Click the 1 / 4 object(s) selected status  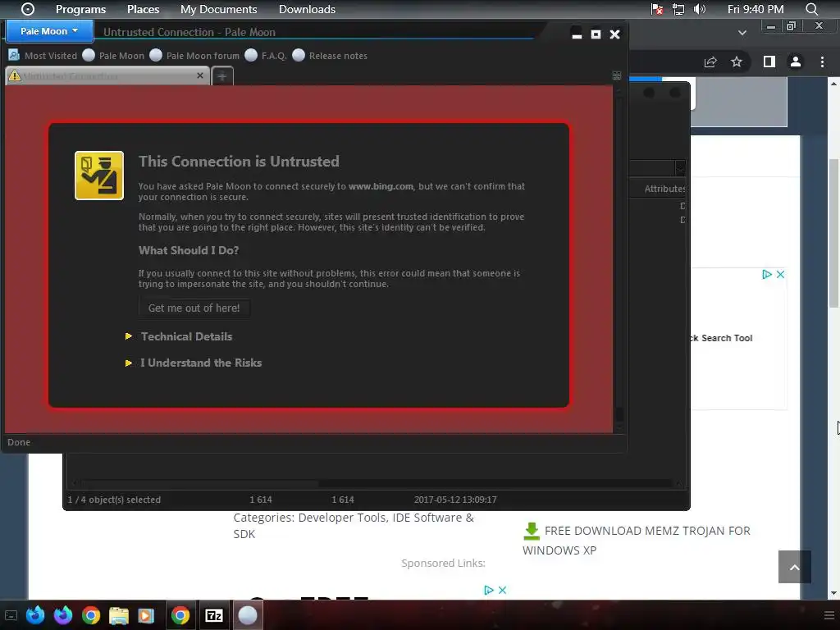tap(114, 500)
